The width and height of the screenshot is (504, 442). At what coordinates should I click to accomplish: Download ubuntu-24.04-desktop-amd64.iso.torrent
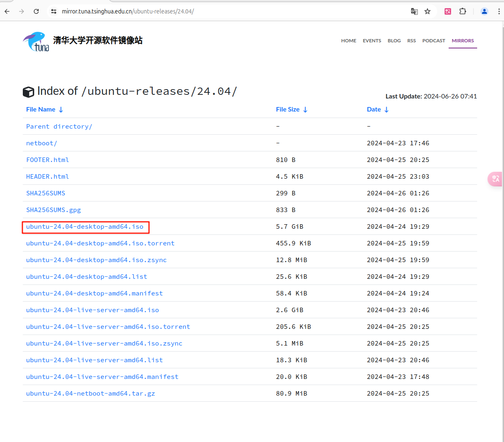[100, 243]
